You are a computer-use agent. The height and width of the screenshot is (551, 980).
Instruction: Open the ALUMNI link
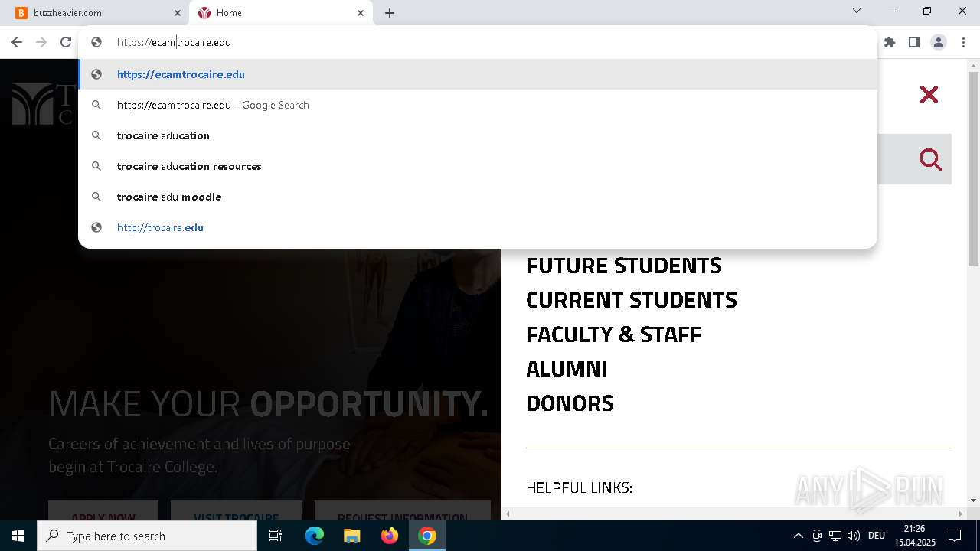[x=567, y=369]
